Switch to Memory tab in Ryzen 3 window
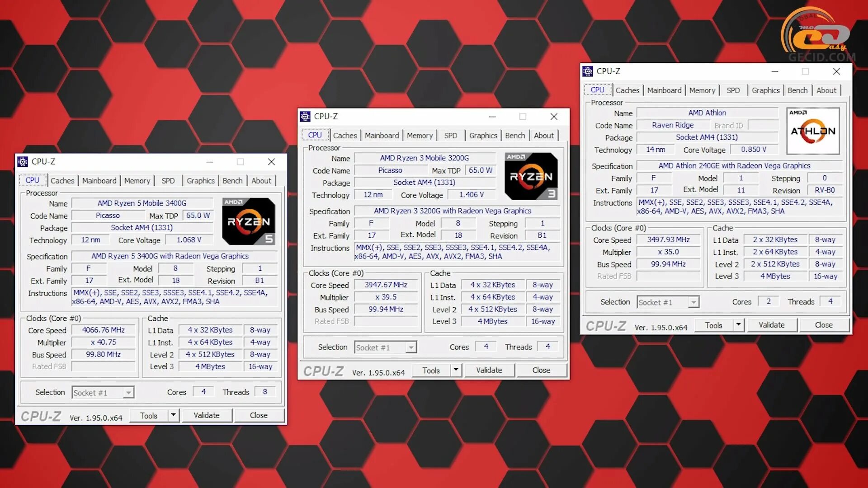This screenshot has height=488, width=868. (x=420, y=136)
